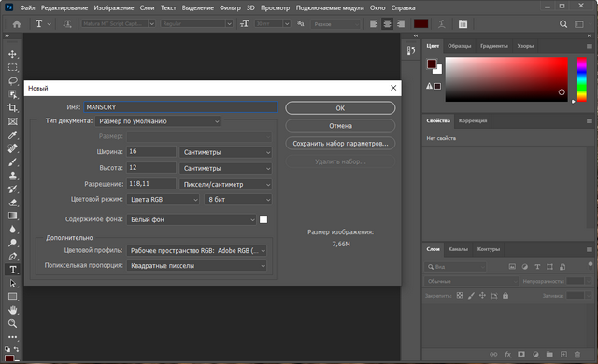This screenshot has width=598, height=364.
Task: Open the Изображение menu
Action: 114,7
